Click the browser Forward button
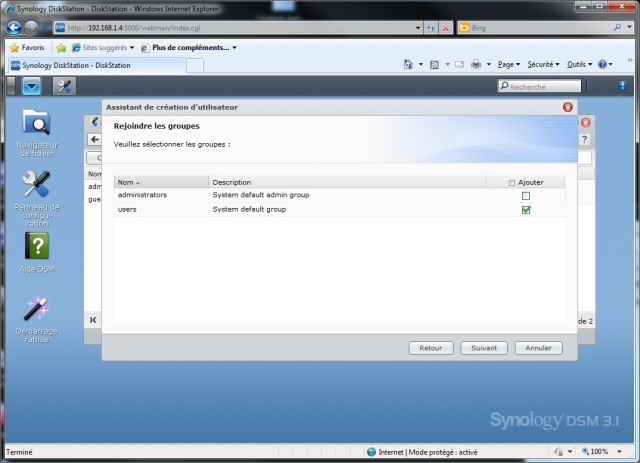Screen dimensions: 640x463 [31, 28]
